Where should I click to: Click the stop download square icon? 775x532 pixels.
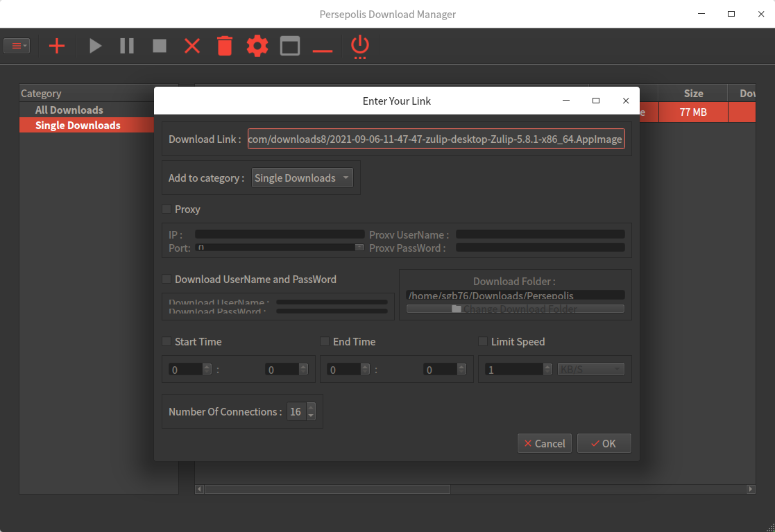[x=160, y=46]
